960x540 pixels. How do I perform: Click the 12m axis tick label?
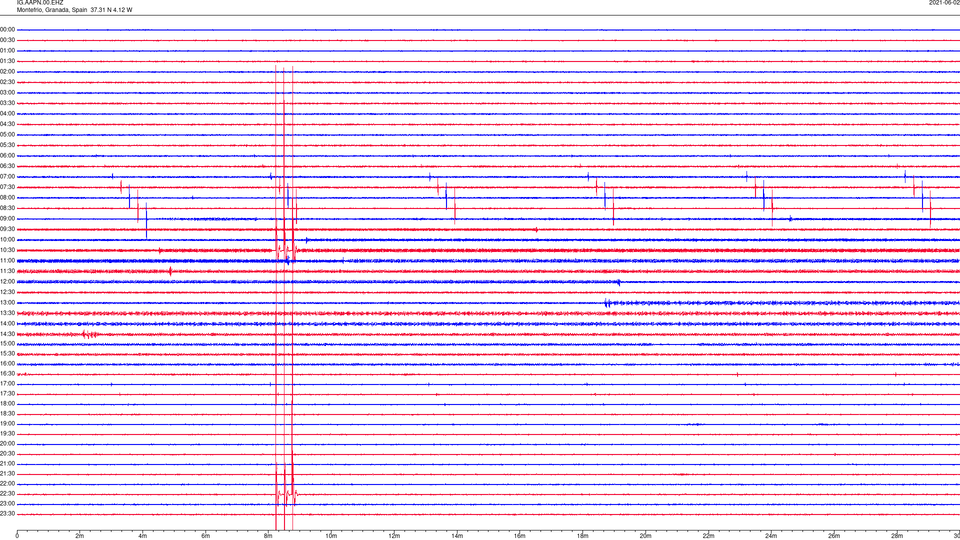click(x=394, y=536)
